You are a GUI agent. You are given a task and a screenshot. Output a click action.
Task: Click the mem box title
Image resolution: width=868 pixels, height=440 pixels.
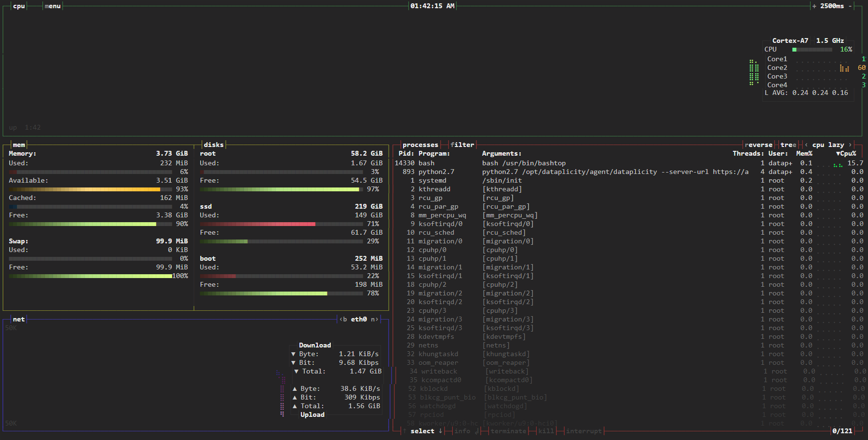19,145
